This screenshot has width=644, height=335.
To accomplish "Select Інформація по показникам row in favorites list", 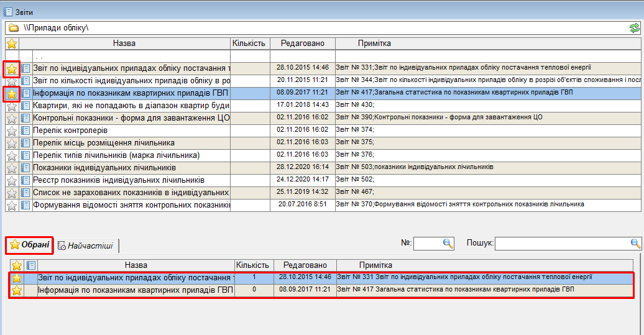I will (x=135, y=290).
